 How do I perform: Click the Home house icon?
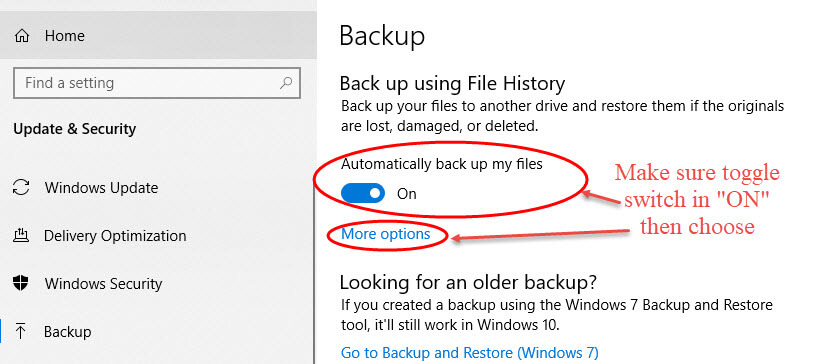click(21, 36)
